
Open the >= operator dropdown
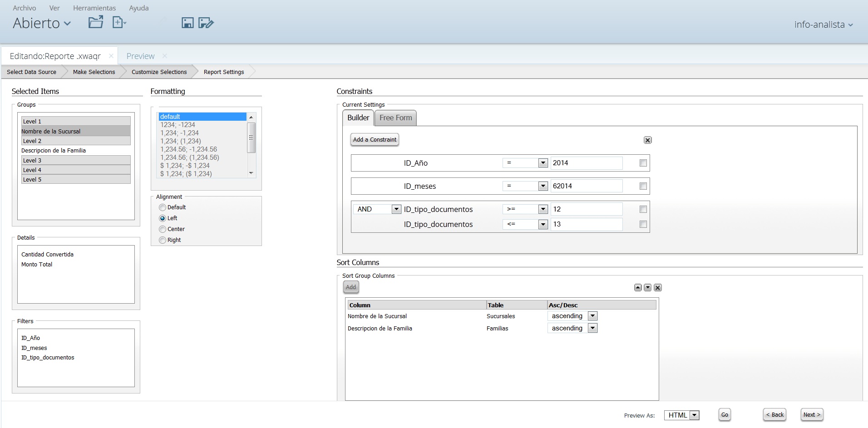click(525, 209)
